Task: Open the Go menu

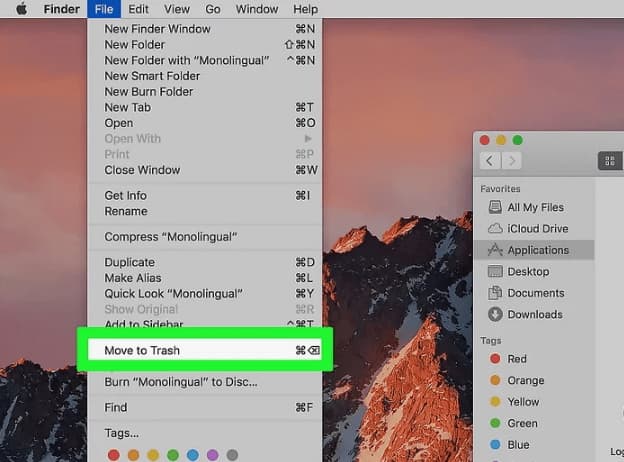Action: pyautogui.click(x=213, y=9)
